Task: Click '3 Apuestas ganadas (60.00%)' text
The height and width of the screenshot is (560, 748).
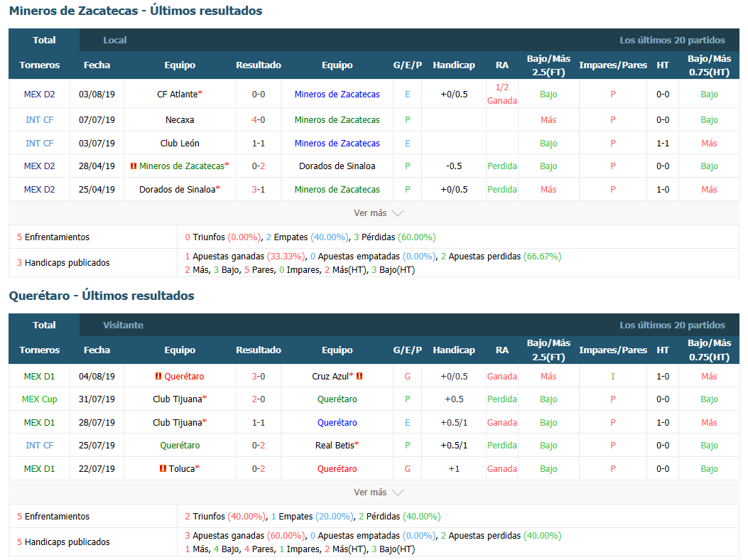Action: [x=245, y=536]
